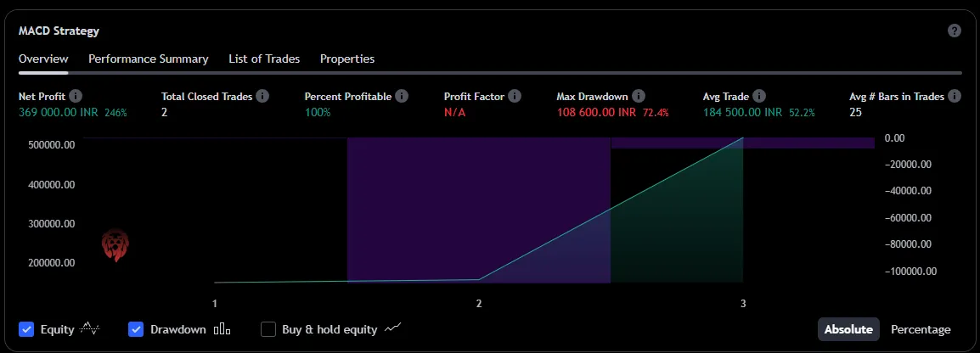This screenshot has height=353, width=980.
Task: Select the Overview tab
Action: click(x=43, y=59)
